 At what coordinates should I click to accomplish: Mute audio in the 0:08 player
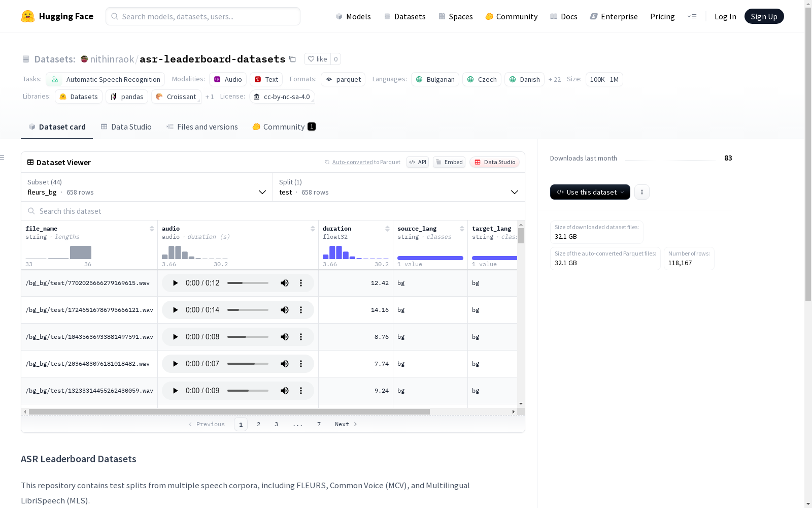(x=285, y=337)
